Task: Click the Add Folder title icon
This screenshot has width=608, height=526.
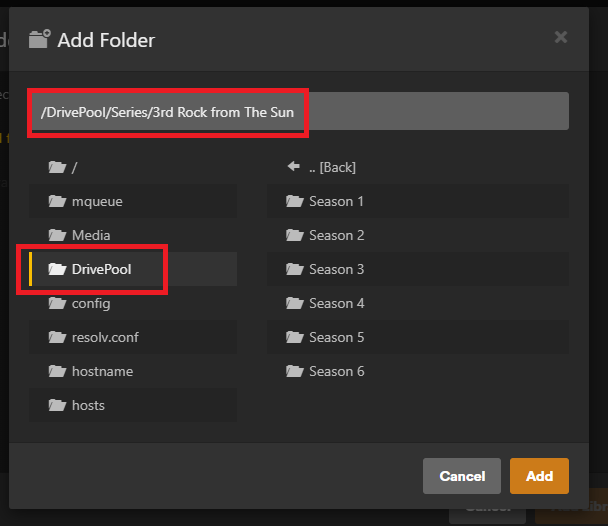Action: (40, 40)
